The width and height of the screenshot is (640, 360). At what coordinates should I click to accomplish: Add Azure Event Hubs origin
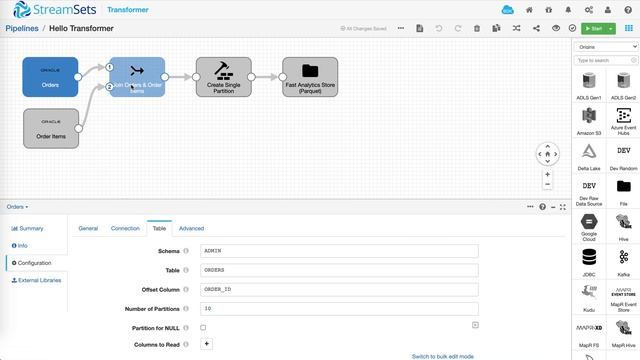[x=623, y=121]
